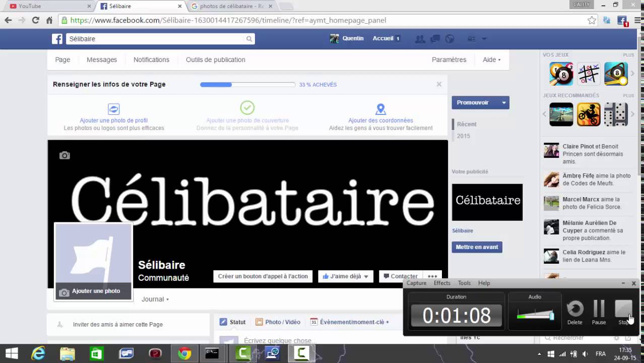Open the Windows Start button
The image size is (644, 363).
point(11,353)
